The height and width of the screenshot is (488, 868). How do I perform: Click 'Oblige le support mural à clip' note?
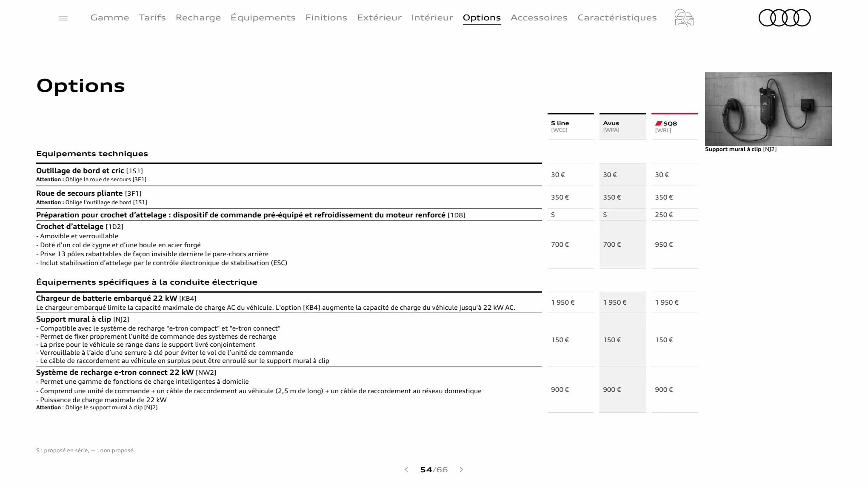[x=111, y=408]
